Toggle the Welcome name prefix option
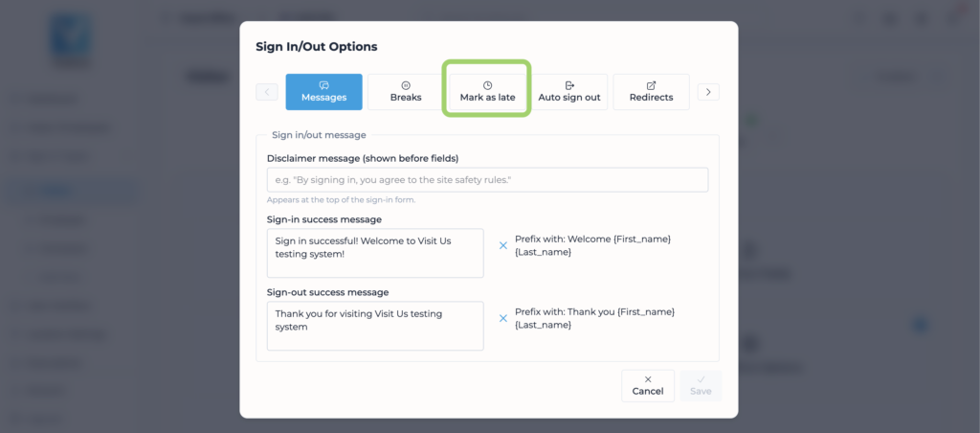This screenshot has width=980, height=433. (503, 245)
